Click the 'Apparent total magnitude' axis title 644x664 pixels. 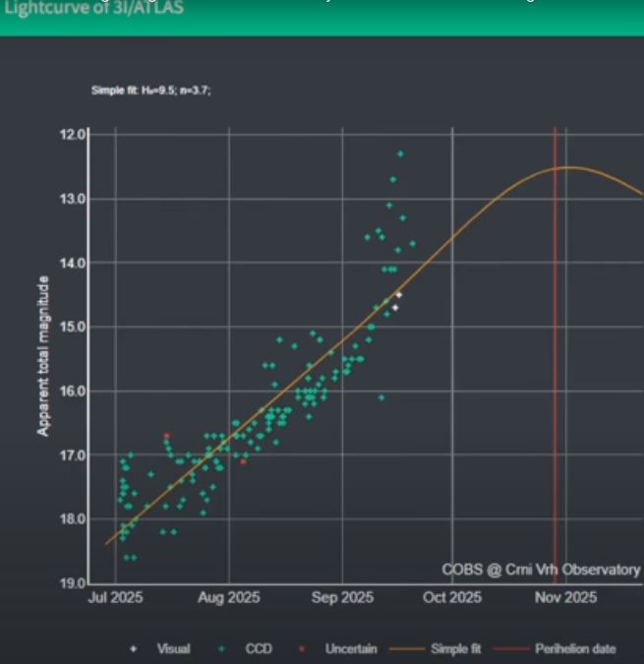43,356
